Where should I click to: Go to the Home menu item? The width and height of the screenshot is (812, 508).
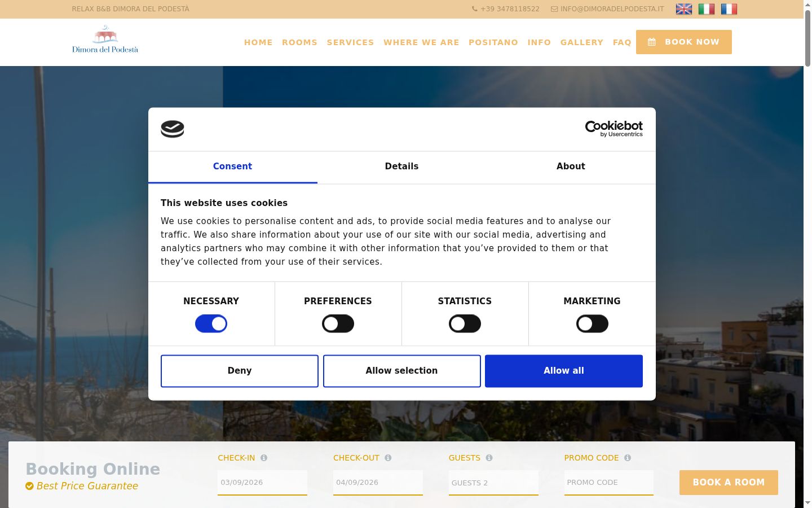pos(258,42)
